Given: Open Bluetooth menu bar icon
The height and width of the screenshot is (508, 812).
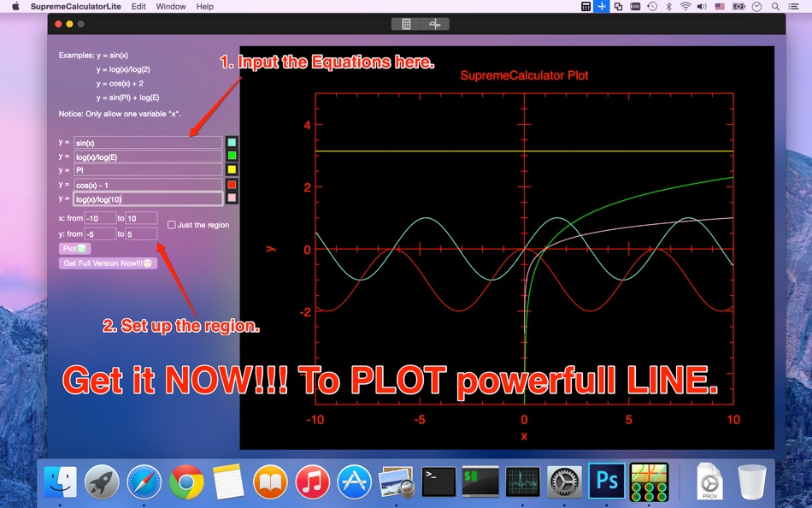Looking at the screenshot, I should [668, 6].
